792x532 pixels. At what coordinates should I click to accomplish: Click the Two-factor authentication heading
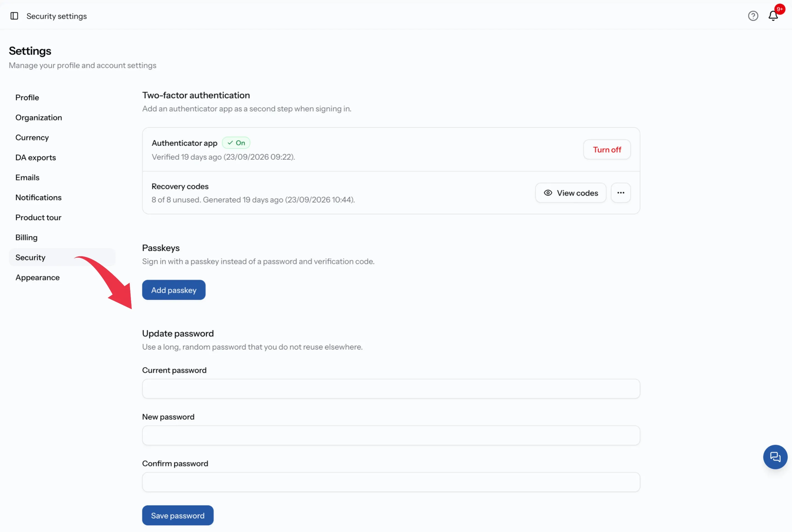pyautogui.click(x=196, y=95)
